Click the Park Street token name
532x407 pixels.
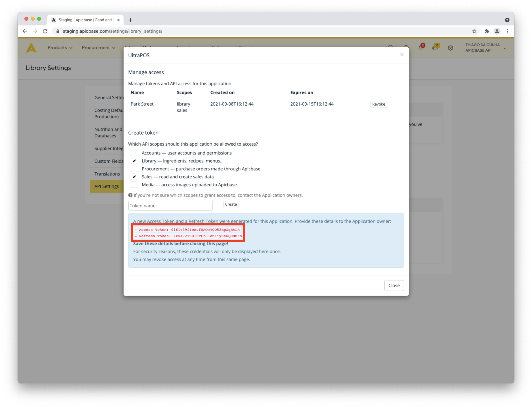tap(142, 104)
